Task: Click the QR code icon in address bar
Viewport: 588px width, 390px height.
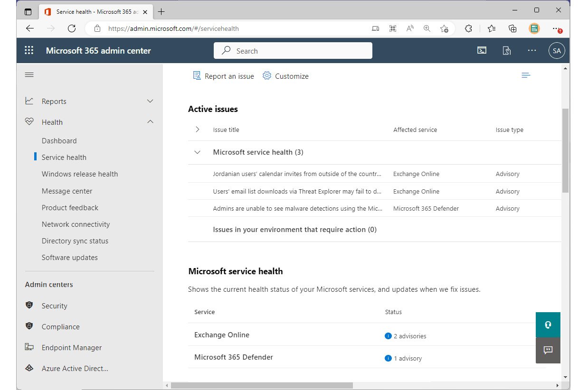Action: (x=393, y=28)
